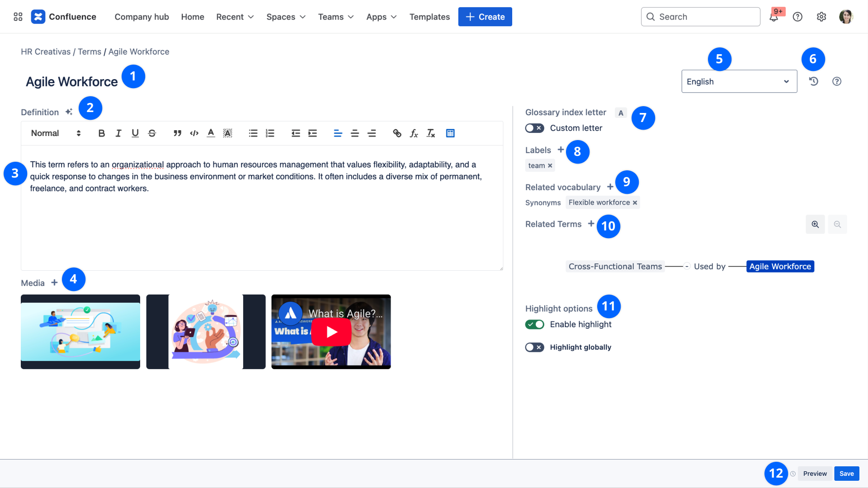This screenshot has width=868, height=488.
Task: Expand the Apps menu
Action: tap(382, 17)
